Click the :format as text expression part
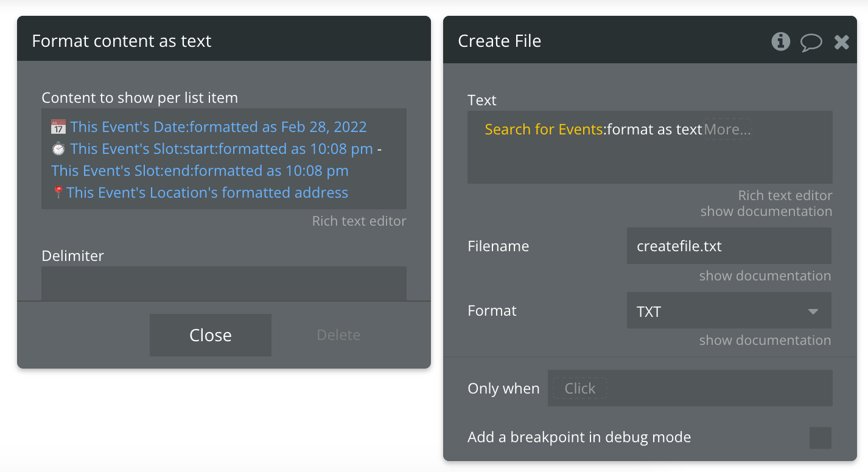Image resolution: width=868 pixels, height=472 pixels. click(x=653, y=129)
